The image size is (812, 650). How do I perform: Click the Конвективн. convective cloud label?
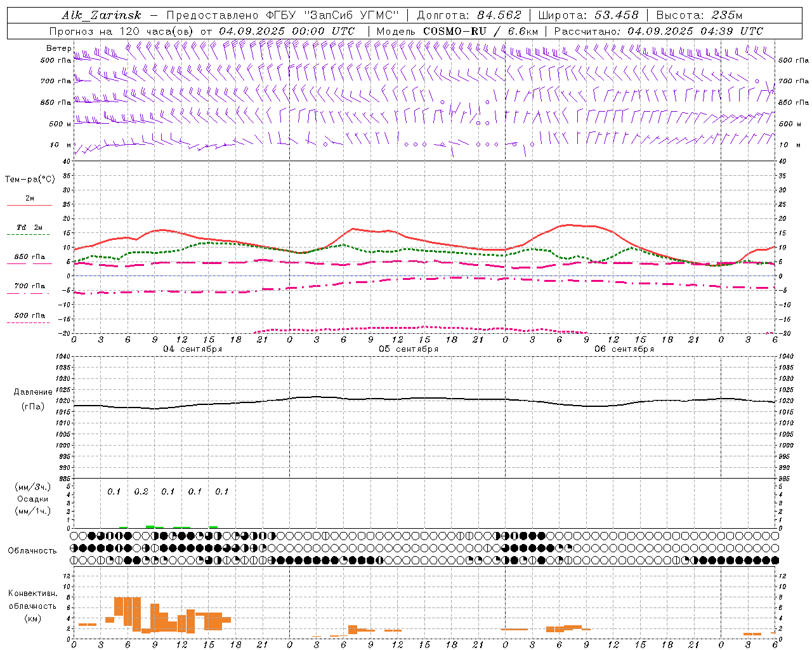pyautogui.click(x=32, y=594)
